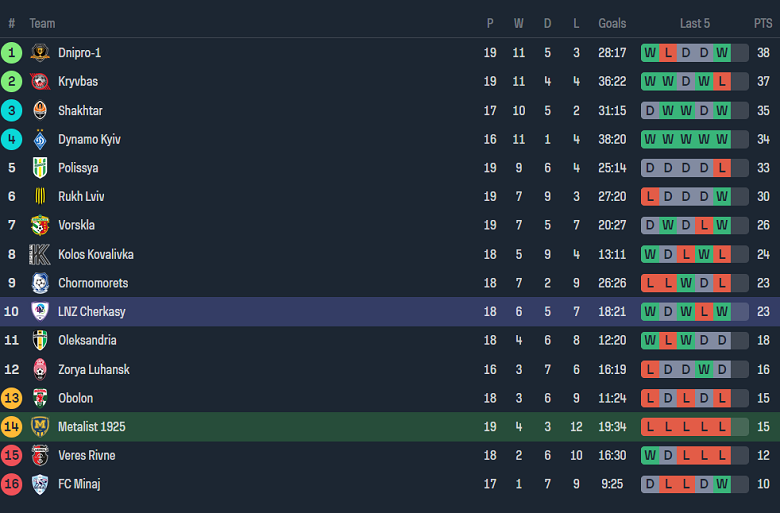This screenshot has width=780, height=513.
Task: Click the Goals column header
Action: click(612, 23)
